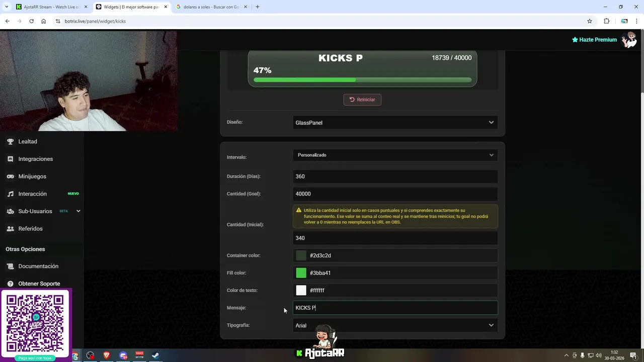Expand the Sub-Usuarios sidebar chevron

(x=78, y=211)
